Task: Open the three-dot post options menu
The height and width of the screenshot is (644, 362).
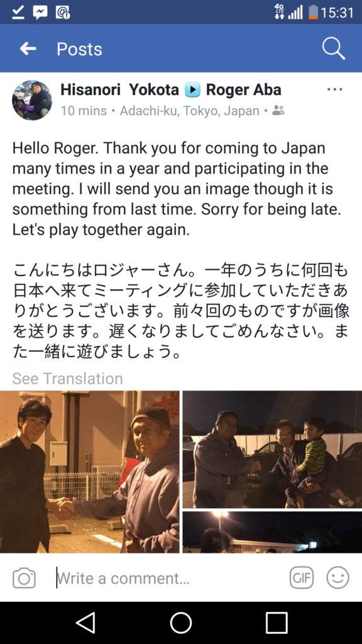Action: [335, 89]
